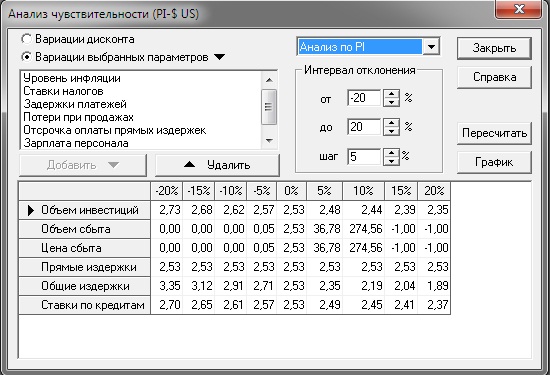Click the scroll-down arrow in the parameter list
Image resolution: width=550 pixels, height=375 pixels.
(269, 141)
